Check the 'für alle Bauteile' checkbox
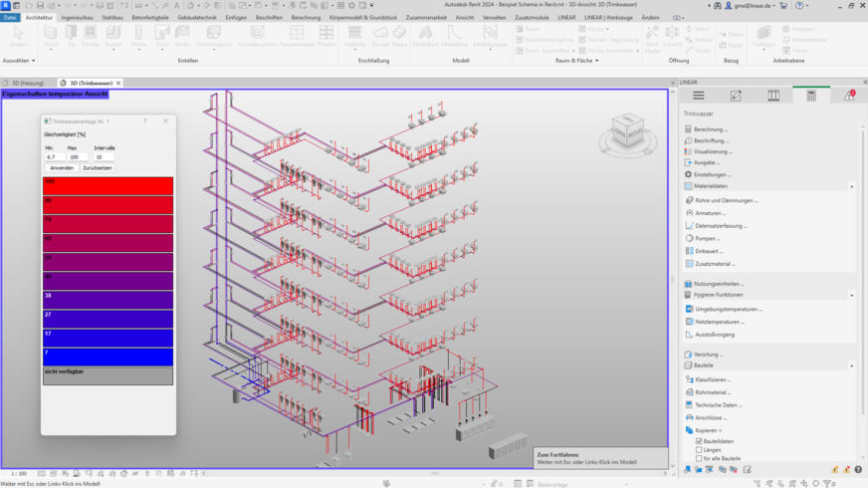868x488 pixels. 700,459
